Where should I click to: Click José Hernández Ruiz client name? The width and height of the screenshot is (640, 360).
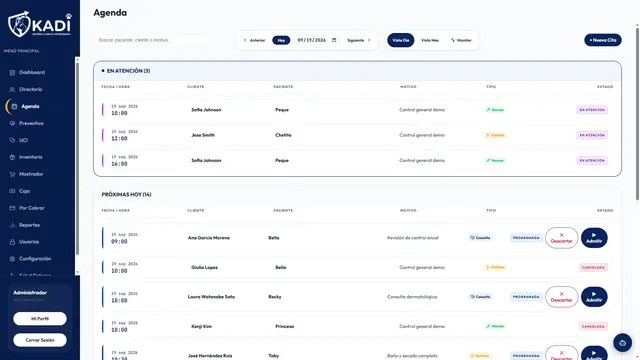click(x=210, y=356)
